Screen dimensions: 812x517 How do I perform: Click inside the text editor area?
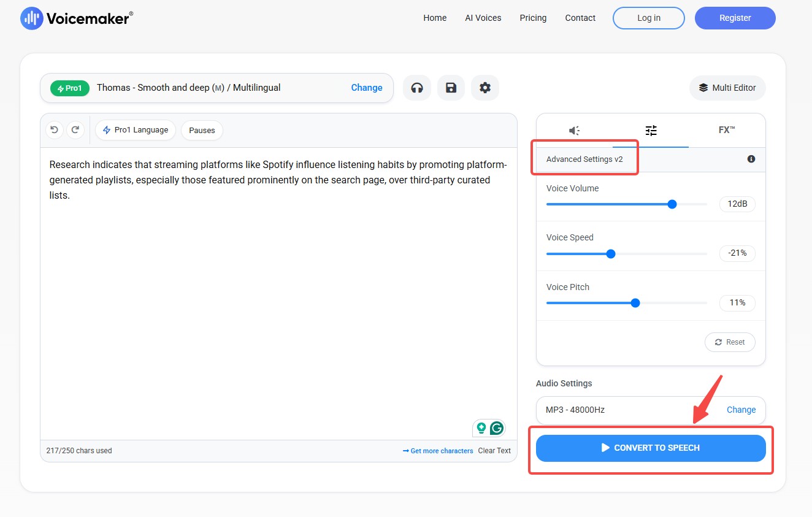click(278, 293)
